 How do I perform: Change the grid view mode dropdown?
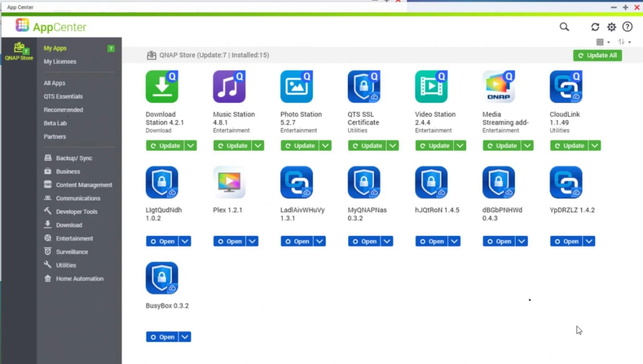603,42
